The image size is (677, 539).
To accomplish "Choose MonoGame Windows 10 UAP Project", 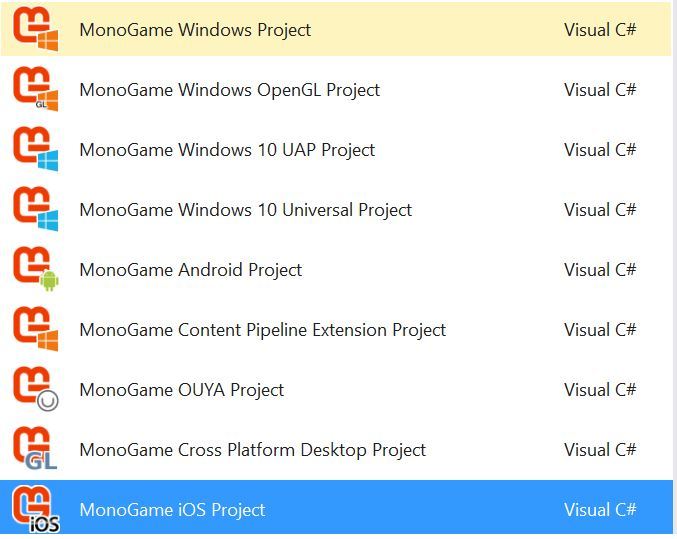I will 227,150.
